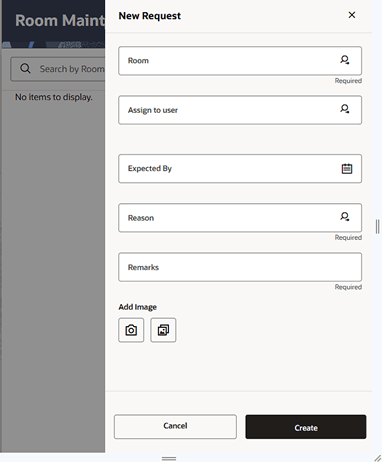The image size is (382, 462).
Task: Add an image from the gallery icon
Action: (163, 330)
